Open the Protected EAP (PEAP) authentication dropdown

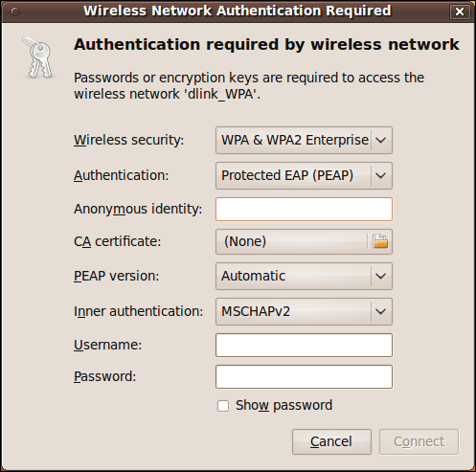(x=304, y=175)
